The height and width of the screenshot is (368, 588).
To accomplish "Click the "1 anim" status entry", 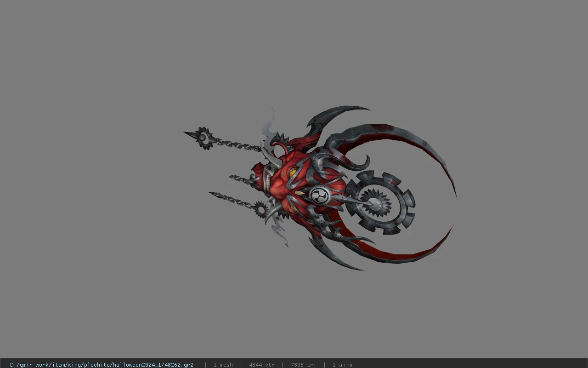I will click(342, 365).
